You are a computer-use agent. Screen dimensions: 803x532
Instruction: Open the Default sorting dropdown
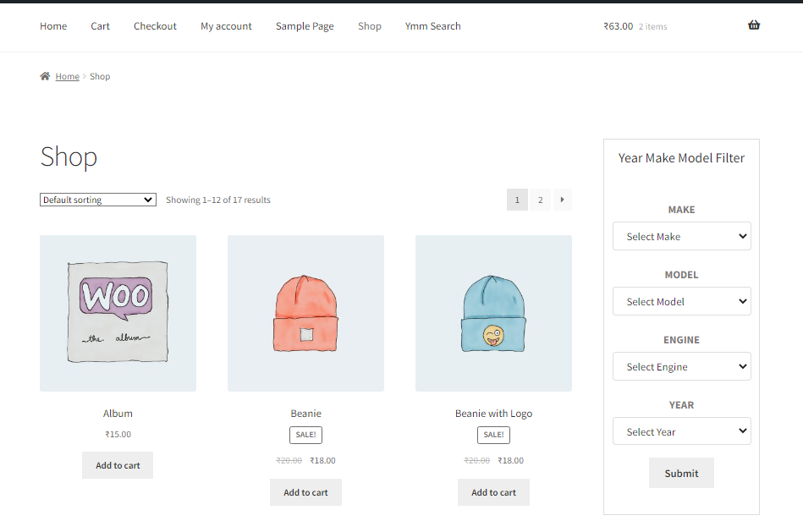click(96, 200)
